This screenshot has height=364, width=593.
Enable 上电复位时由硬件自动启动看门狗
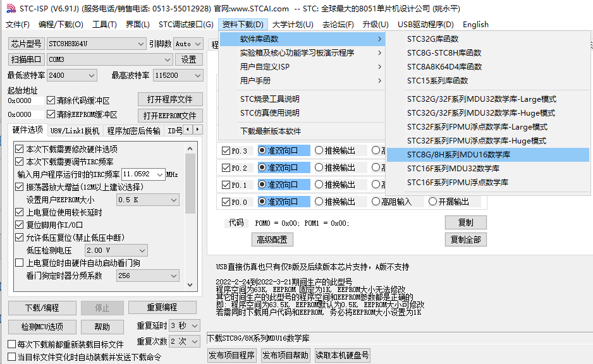20,263
